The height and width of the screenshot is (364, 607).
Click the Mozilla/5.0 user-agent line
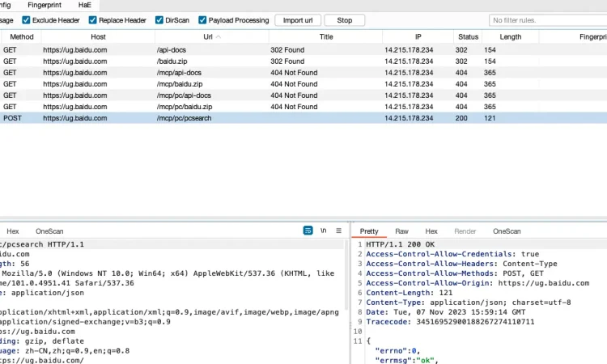168,273
